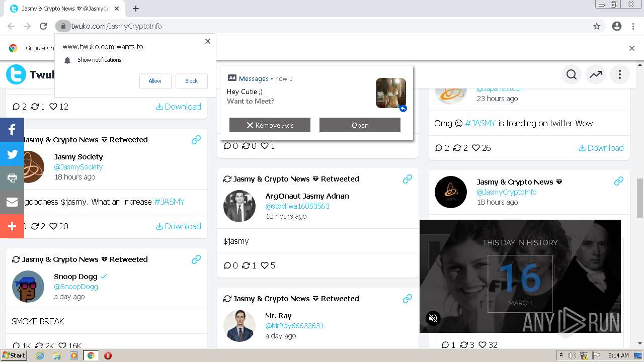Click the print sidebar icon
Screen dimensions: 644x362
pos(12,178)
